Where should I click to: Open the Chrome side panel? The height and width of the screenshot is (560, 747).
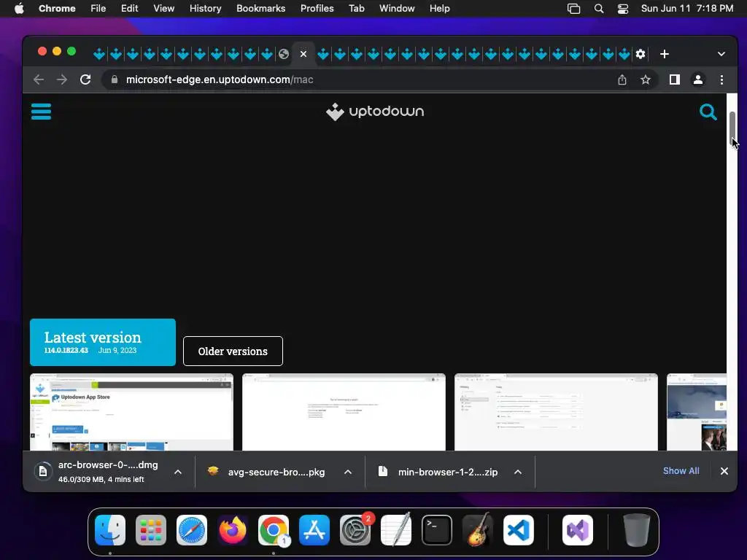675,79
